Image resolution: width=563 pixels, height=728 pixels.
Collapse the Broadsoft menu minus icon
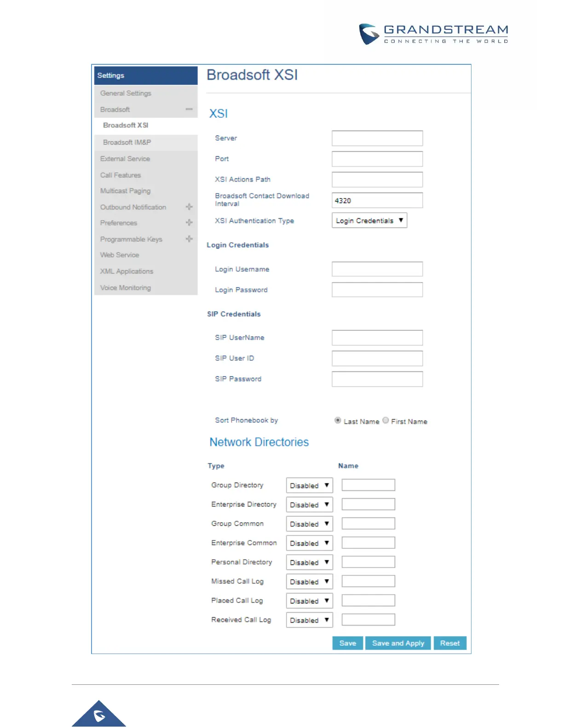pos(189,109)
